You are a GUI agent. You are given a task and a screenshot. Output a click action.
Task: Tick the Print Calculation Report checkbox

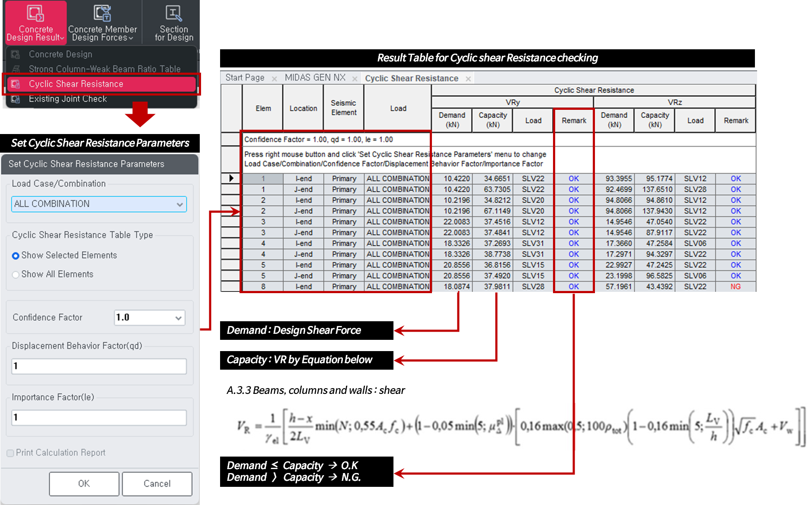pos(10,453)
